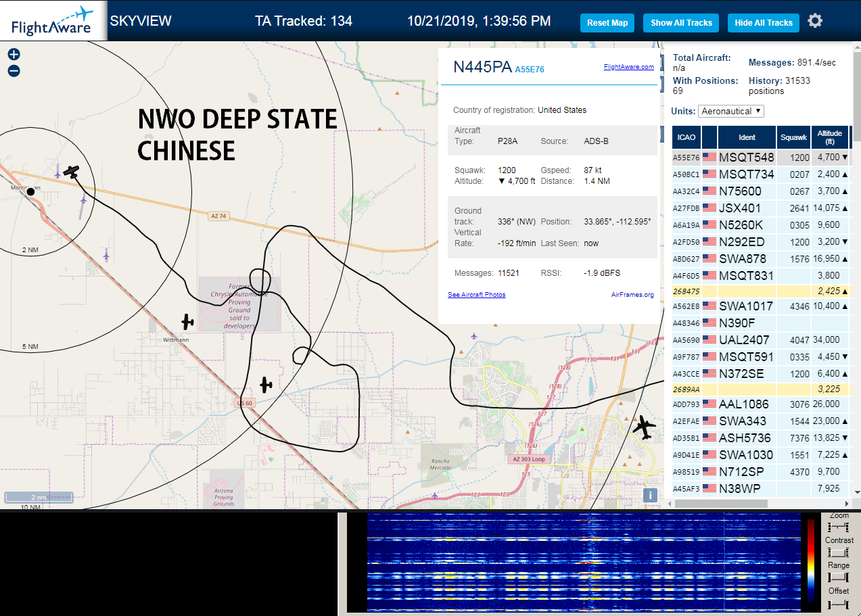
Task: Select the selected aircraft icon near Morristown
Action: (71, 171)
